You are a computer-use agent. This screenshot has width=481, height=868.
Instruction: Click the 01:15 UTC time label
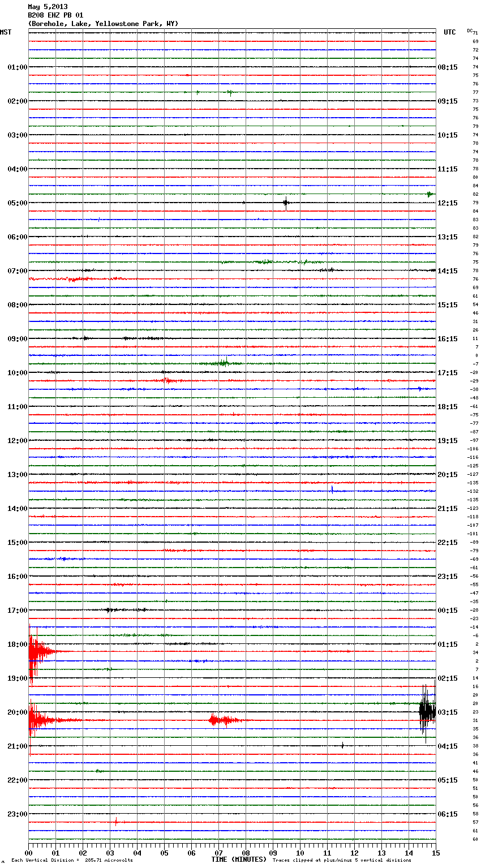pos(448,644)
